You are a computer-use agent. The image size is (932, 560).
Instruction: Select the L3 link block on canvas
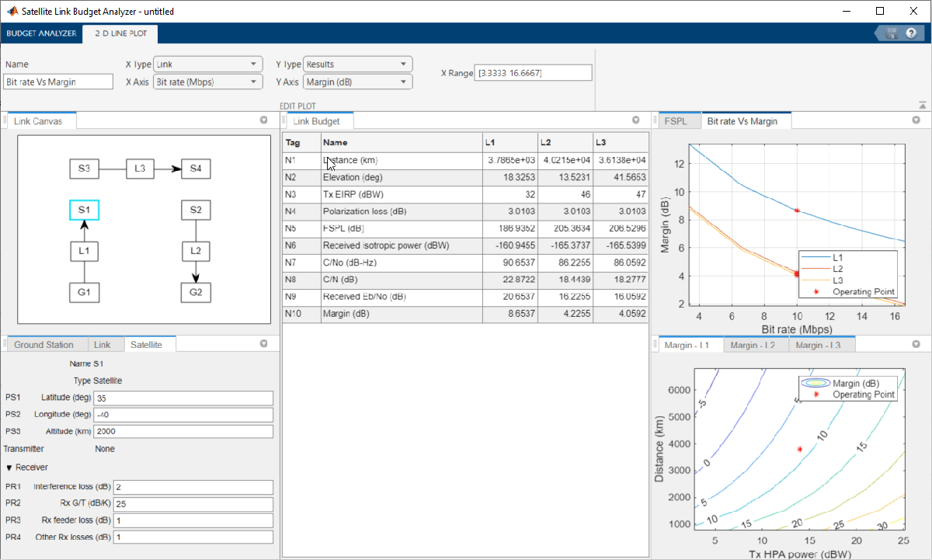coord(140,168)
